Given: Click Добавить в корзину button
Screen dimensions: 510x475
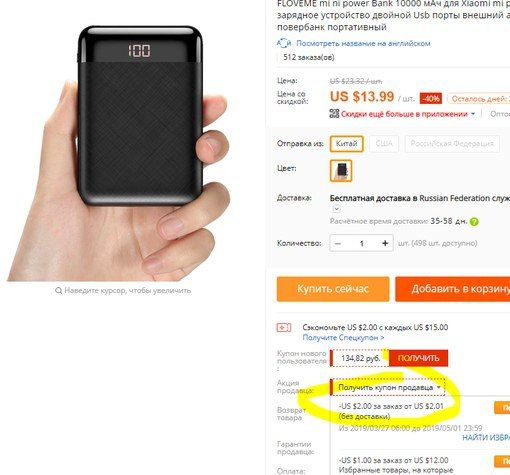Looking at the screenshot, I should (453, 289).
